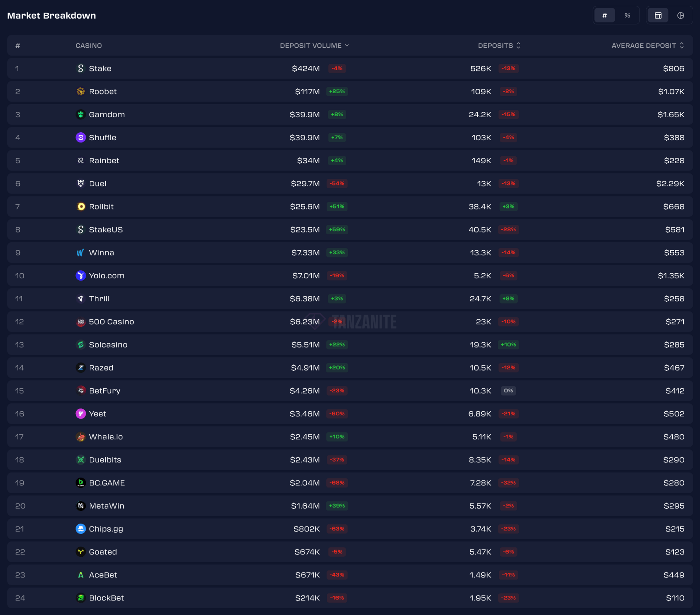Sort by Deposit Volume column

(x=314, y=46)
